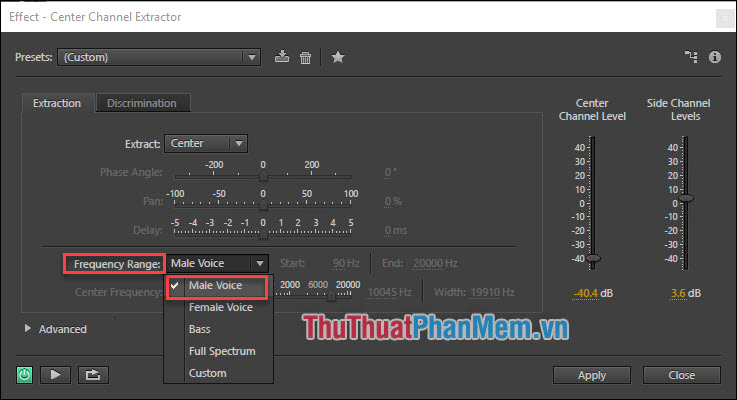
Task: Choose Female Voice from the list
Action: coord(219,307)
